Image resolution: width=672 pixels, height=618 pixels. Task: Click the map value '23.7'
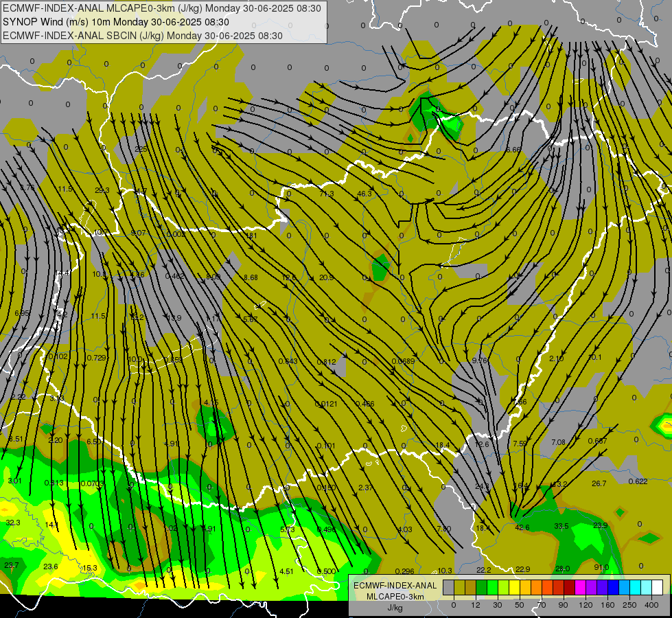click(x=11, y=565)
